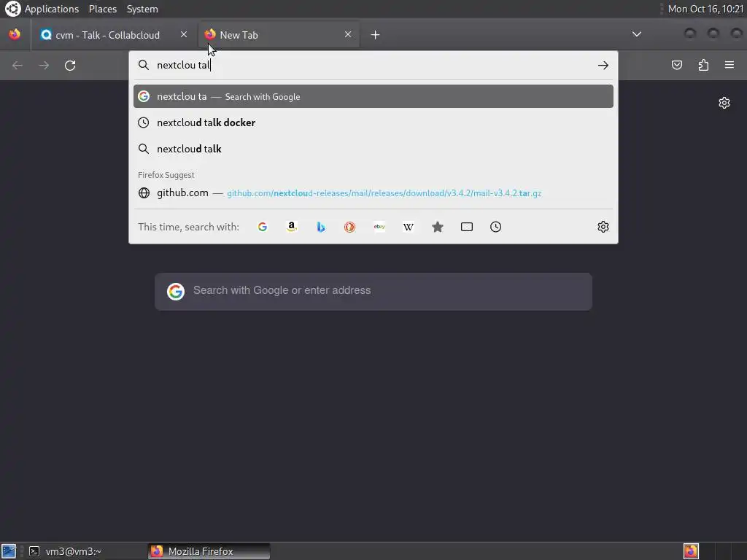Switch to the cvm - Talk - Collabcloud tab

tap(114, 35)
